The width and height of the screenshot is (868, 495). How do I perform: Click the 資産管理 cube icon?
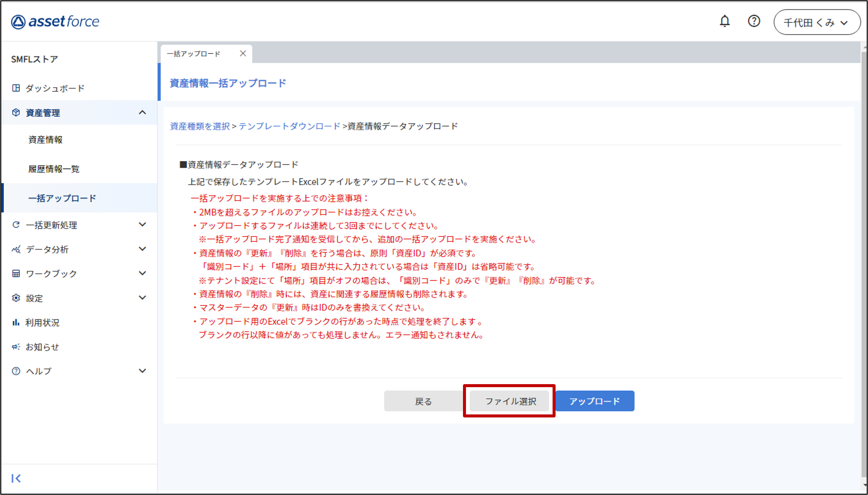pyautogui.click(x=16, y=113)
